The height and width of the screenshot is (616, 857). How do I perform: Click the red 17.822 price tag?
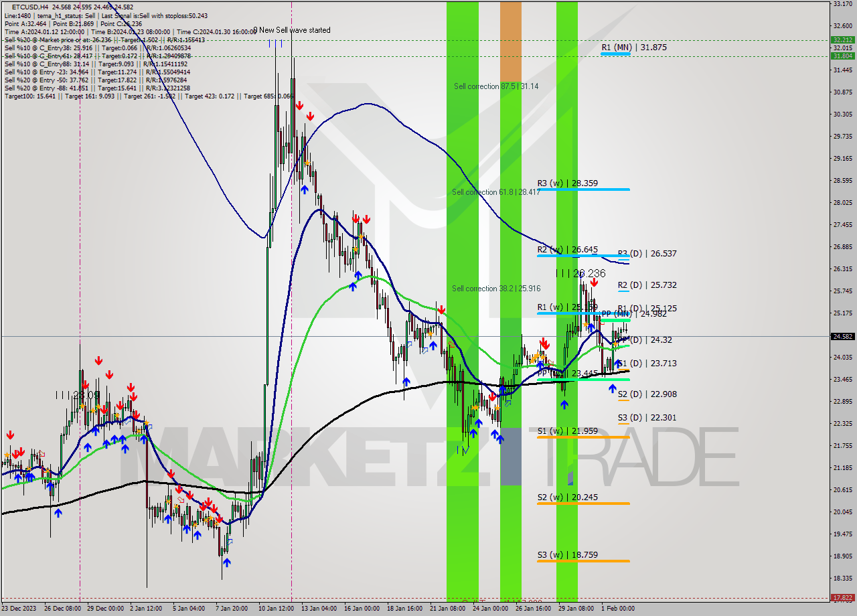click(842, 597)
